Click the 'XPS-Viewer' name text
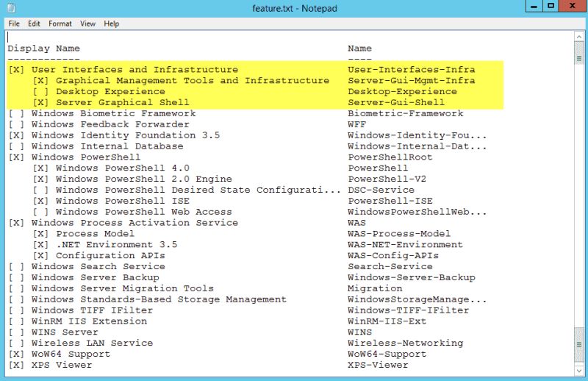This screenshot has height=381, width=588. 378,365
